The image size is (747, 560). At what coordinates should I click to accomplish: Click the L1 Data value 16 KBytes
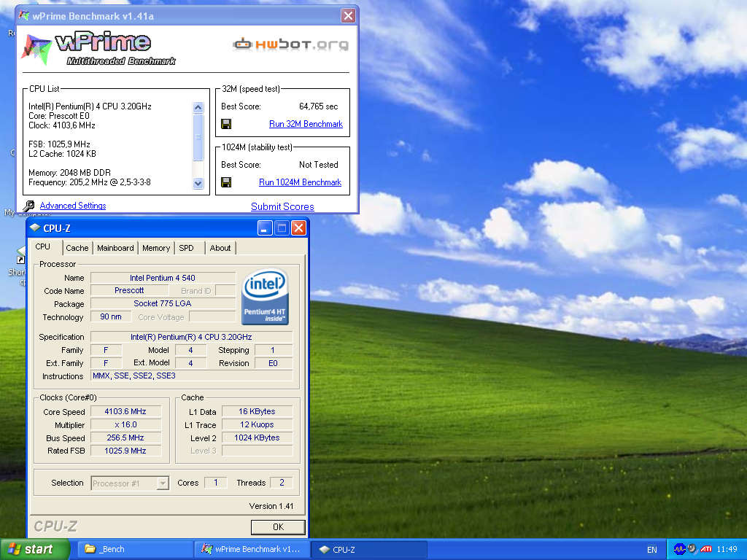click(x=257, y=411)
